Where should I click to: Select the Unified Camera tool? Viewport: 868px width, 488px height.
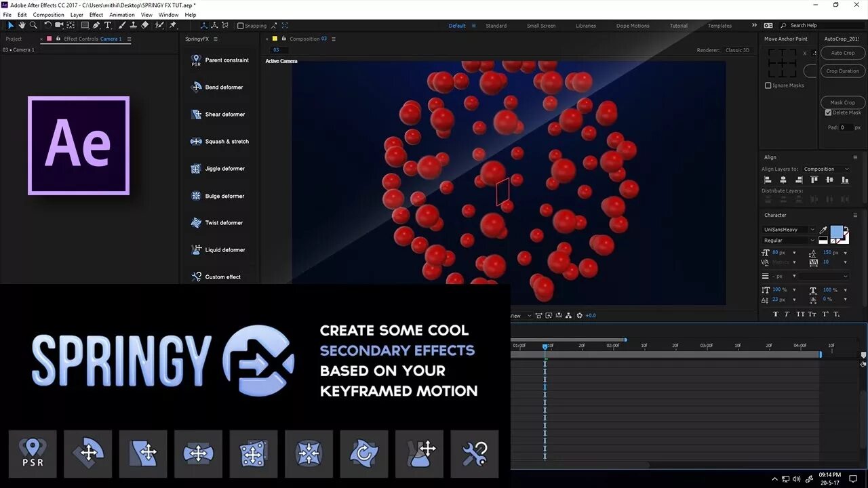point(59,25)
